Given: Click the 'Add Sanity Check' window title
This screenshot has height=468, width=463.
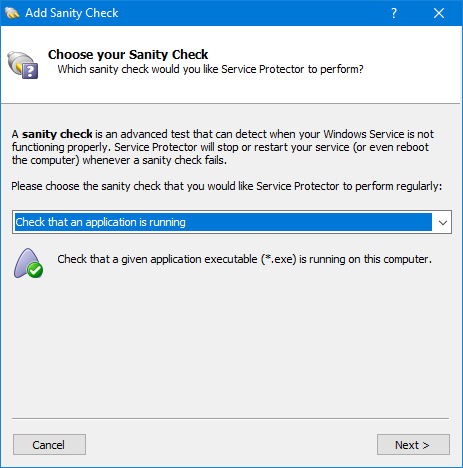Looking at the screenshot, I should 72,13.
